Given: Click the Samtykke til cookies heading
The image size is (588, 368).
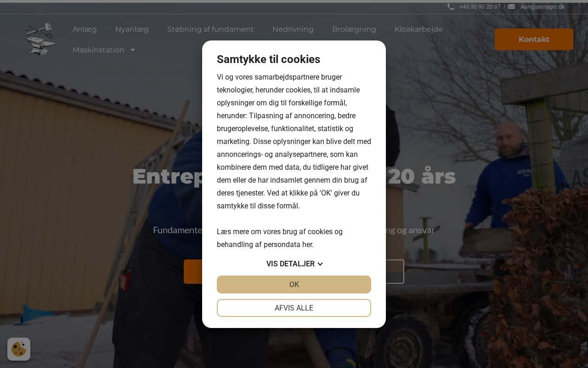Looking at the screenshot, I should click(x=268, y=59).
